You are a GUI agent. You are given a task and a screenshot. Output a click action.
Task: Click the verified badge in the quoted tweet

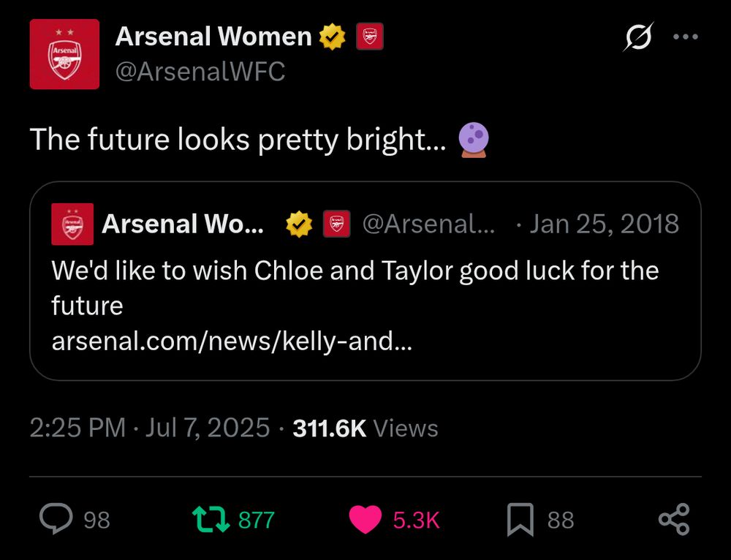coord(297,224)
